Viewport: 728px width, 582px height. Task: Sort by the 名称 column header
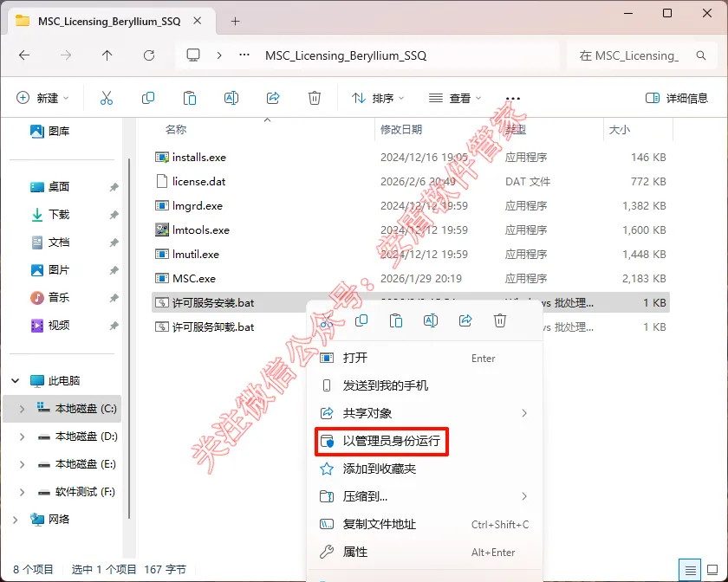coord(176,130)
